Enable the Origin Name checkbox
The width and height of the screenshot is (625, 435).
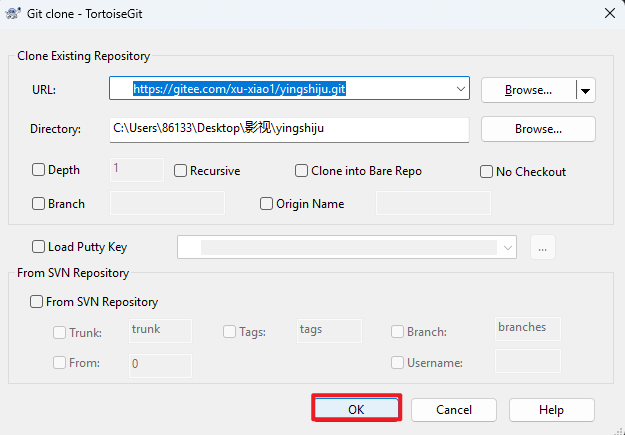click(266, 204)
